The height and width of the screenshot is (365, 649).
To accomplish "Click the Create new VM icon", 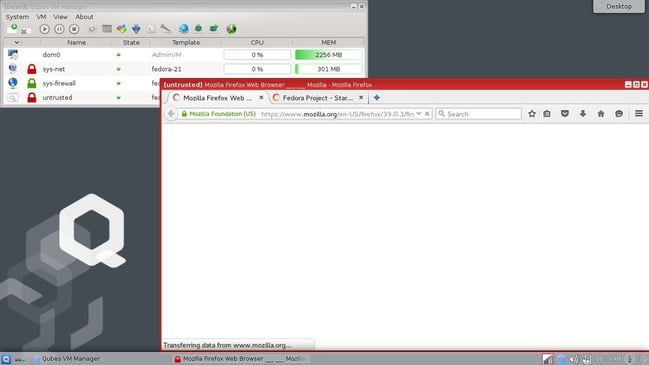I will [12, 28].
